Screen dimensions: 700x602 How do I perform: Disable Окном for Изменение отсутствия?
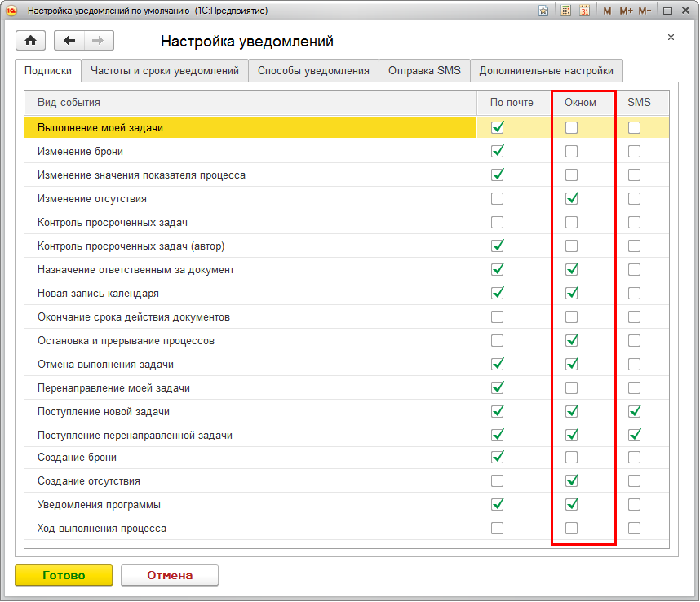point(571,198)
